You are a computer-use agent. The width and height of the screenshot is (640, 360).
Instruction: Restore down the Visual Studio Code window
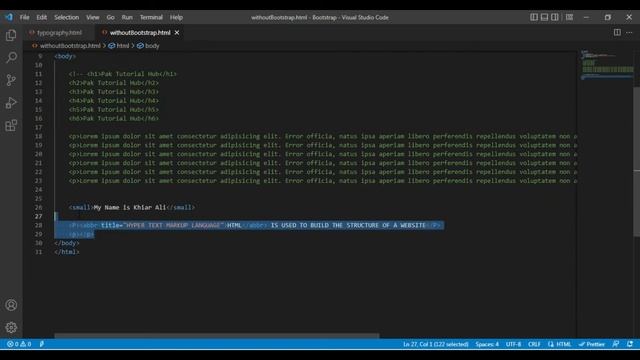pos(608,17)
